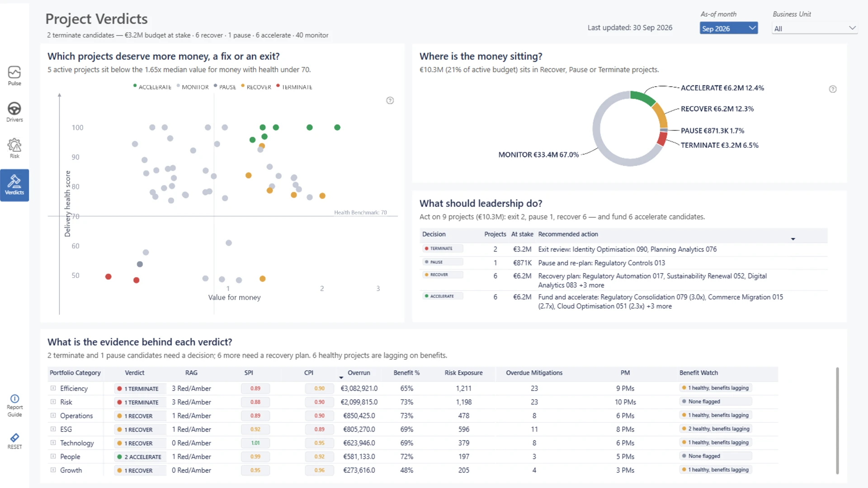Sort by the Benefit Watch column header
This screenshot has width=868, height=488.
(698, 373)
